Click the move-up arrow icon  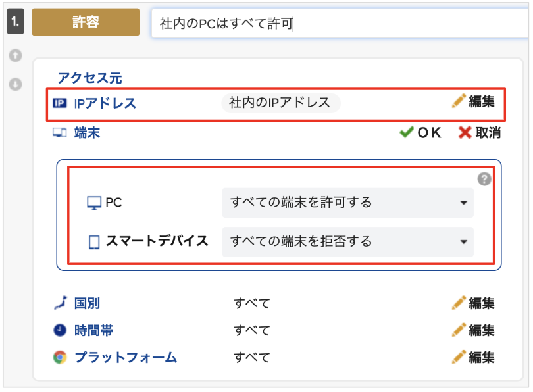click(15, 55)
